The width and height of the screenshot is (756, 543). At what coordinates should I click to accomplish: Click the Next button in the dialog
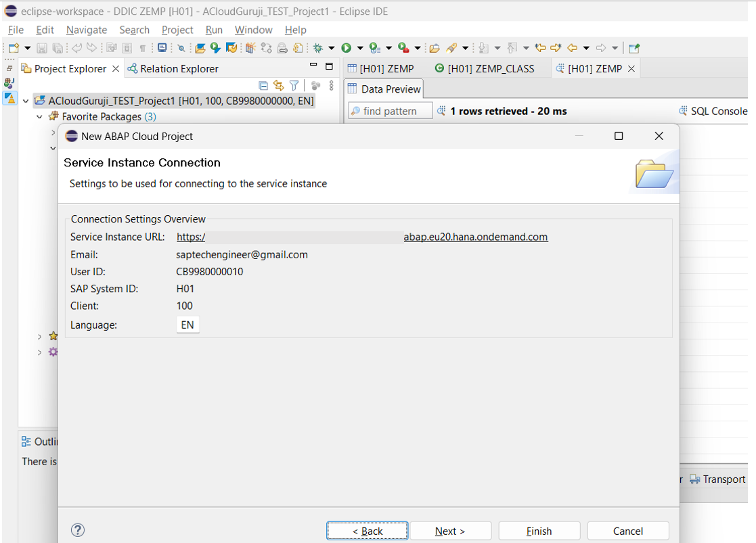[x=450, y=531]
